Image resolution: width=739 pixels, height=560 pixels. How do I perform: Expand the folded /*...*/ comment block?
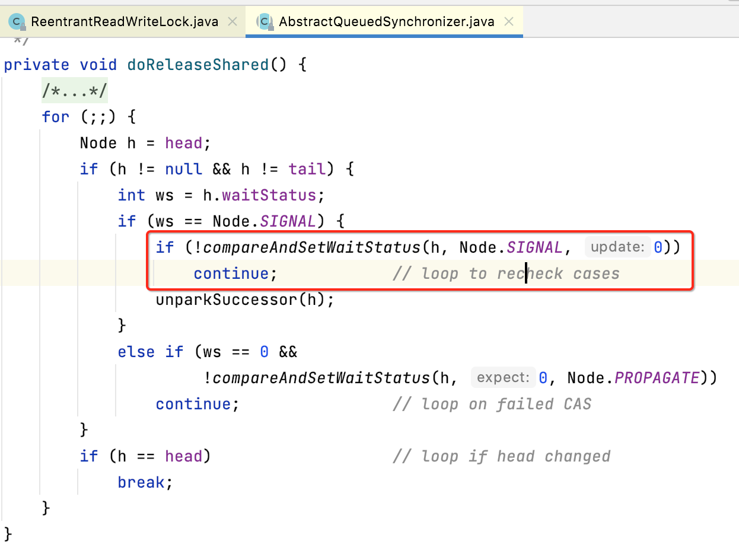pos(75,91)
